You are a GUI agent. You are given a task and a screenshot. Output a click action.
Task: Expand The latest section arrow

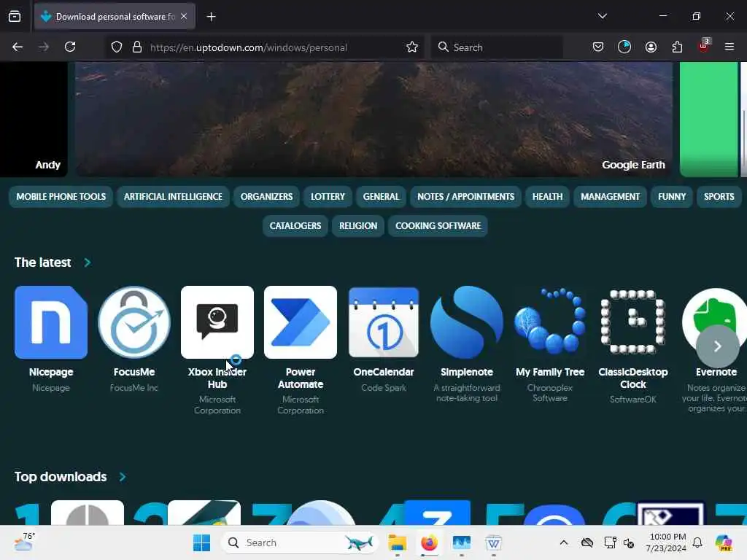coord(88,262)
